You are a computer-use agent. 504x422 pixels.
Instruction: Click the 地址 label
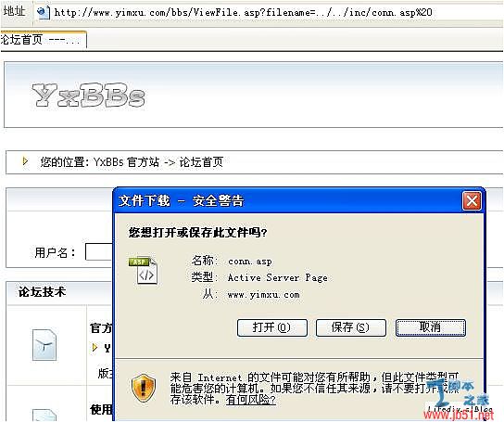(15, 11)
